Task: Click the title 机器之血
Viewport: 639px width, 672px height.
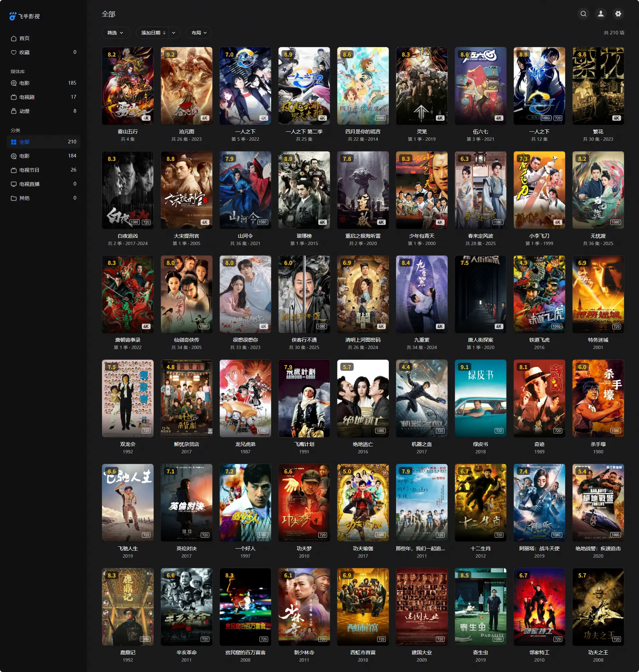Action: pyautogui.click(x=422, y=444)
